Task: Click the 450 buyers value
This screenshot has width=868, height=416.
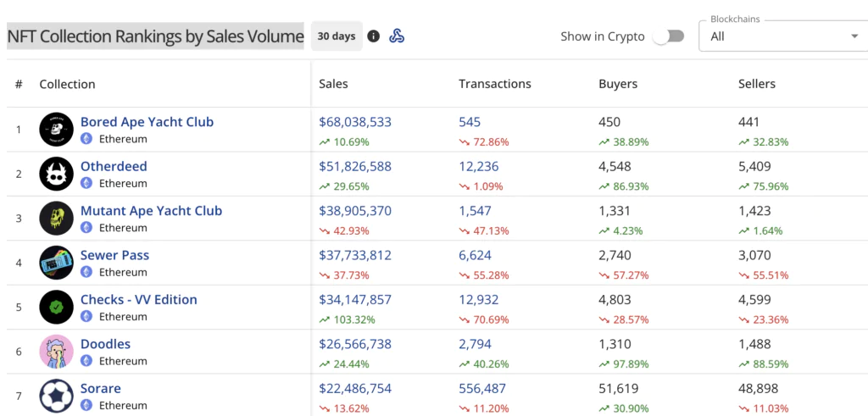Action: pos(609,122)
